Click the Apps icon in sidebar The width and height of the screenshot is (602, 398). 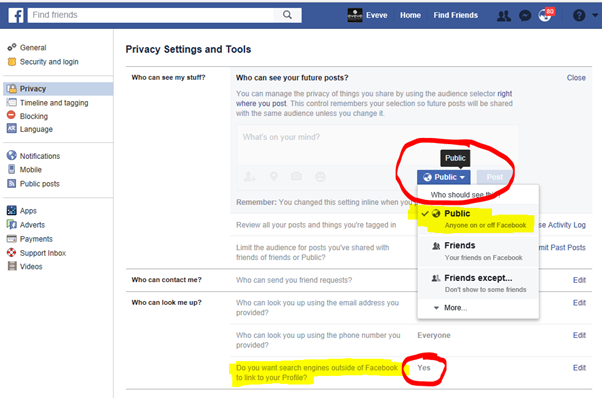pos(12,210)
